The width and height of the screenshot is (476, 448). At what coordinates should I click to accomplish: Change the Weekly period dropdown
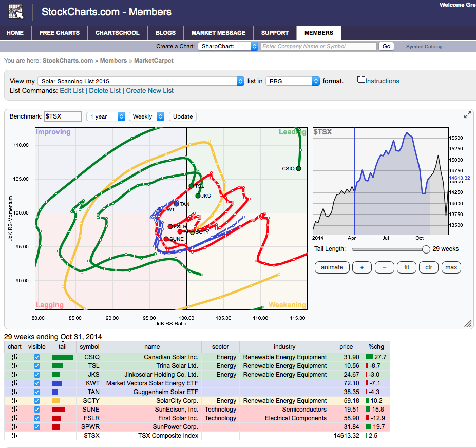pos(147,116)
